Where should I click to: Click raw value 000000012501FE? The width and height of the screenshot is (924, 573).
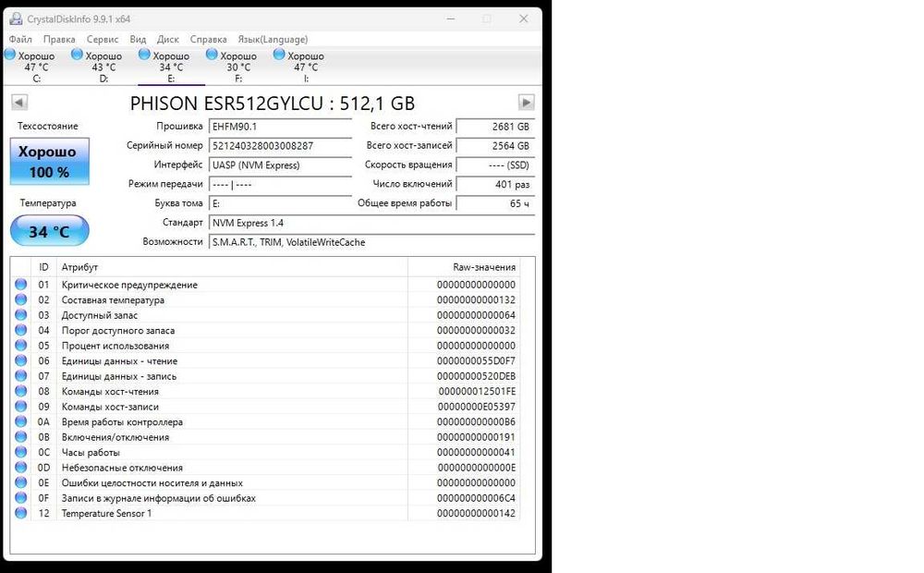coord(477,392)
